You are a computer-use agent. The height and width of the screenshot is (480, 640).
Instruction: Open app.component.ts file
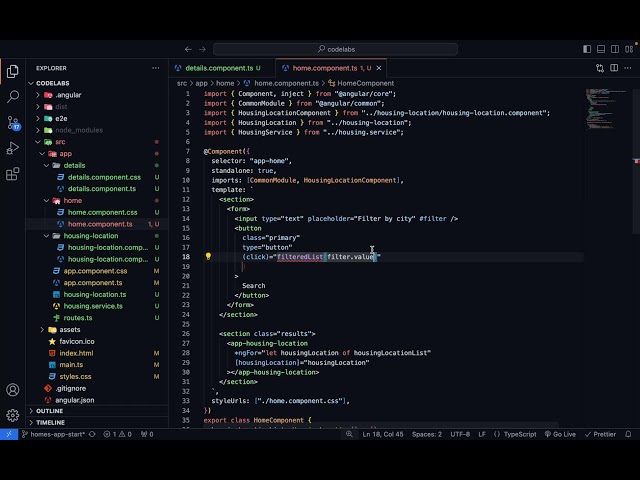pyautogui.click(x=98, y=283)
